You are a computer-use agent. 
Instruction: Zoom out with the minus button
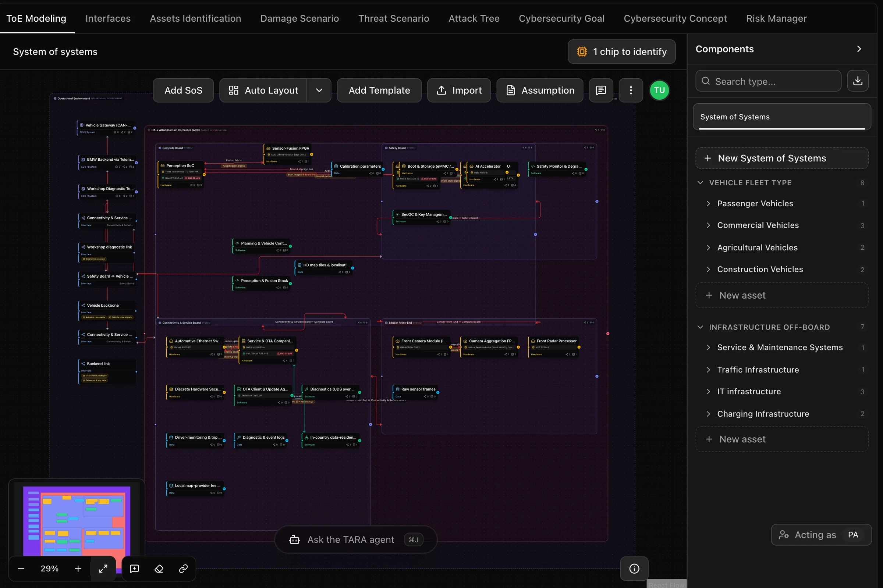pos(21,569)
